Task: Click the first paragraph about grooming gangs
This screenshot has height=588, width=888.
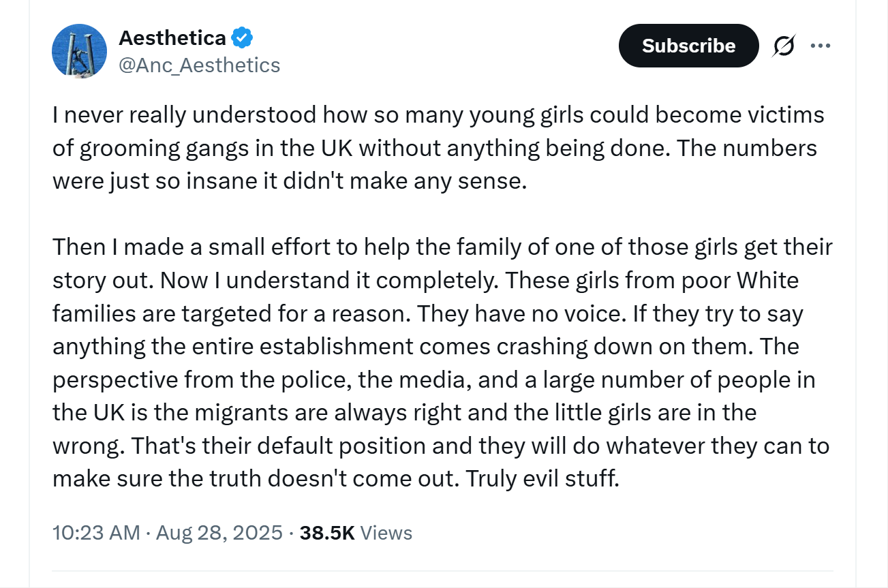Action: point(438,149)
